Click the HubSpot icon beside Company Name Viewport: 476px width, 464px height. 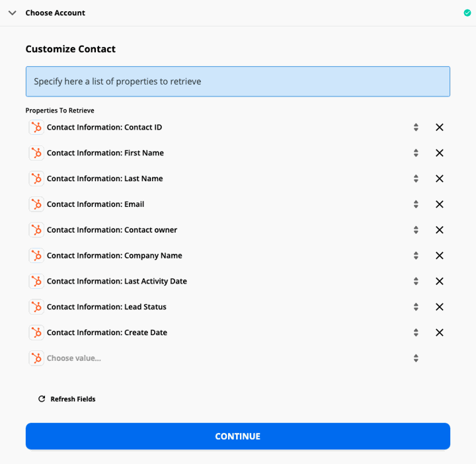(x=36, y=256)
